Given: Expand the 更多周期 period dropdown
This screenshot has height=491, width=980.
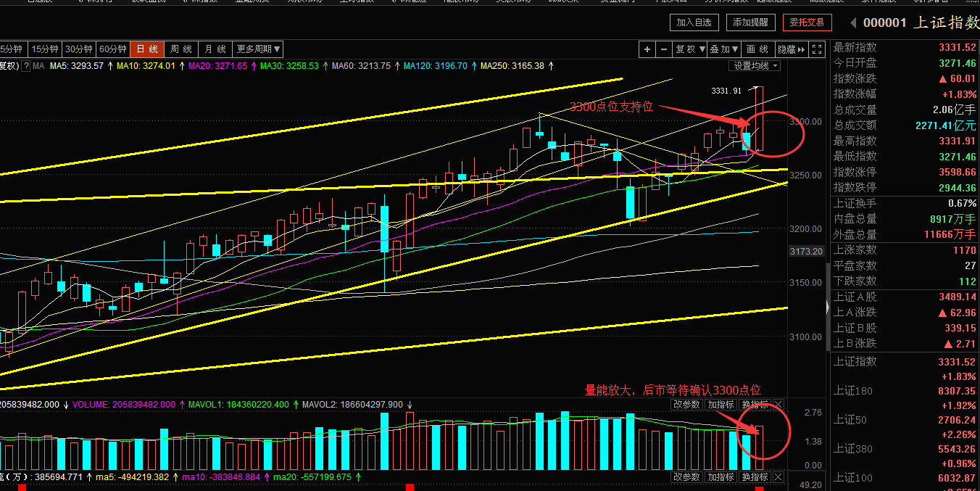Looking at the screenshot, I should click(x=259, y=49).
